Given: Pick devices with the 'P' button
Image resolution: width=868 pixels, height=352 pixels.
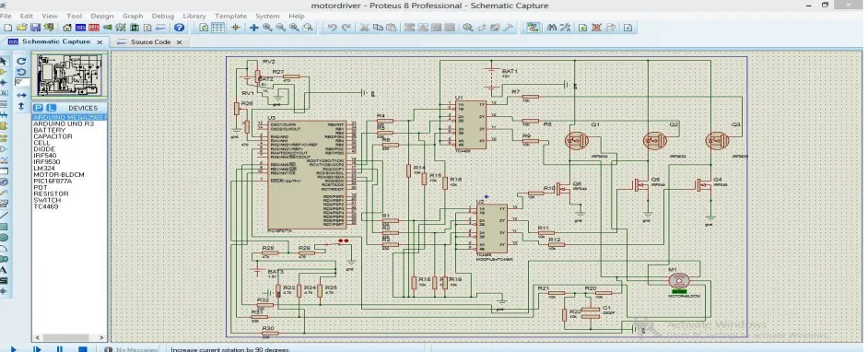Looking at the screenshot, I should pyautogui.click(x=38, y=108).
